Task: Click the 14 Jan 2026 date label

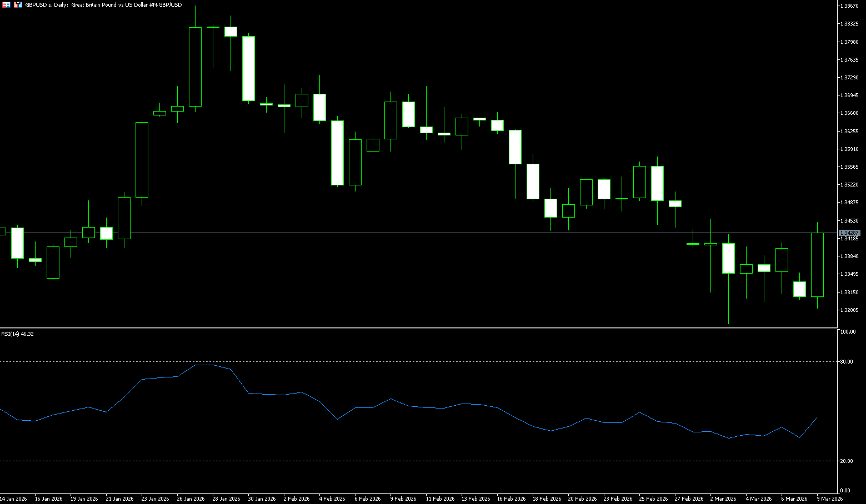Action: pos(13,499)
